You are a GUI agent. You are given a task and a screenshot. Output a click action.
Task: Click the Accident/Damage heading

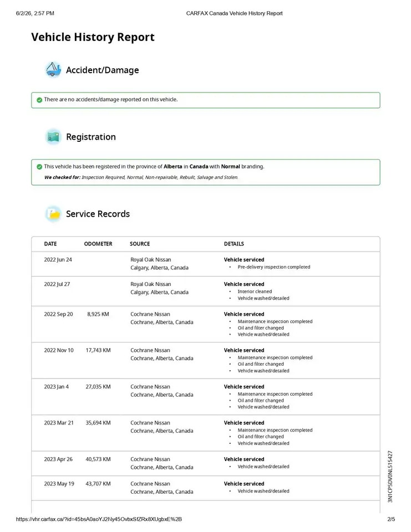102,70
